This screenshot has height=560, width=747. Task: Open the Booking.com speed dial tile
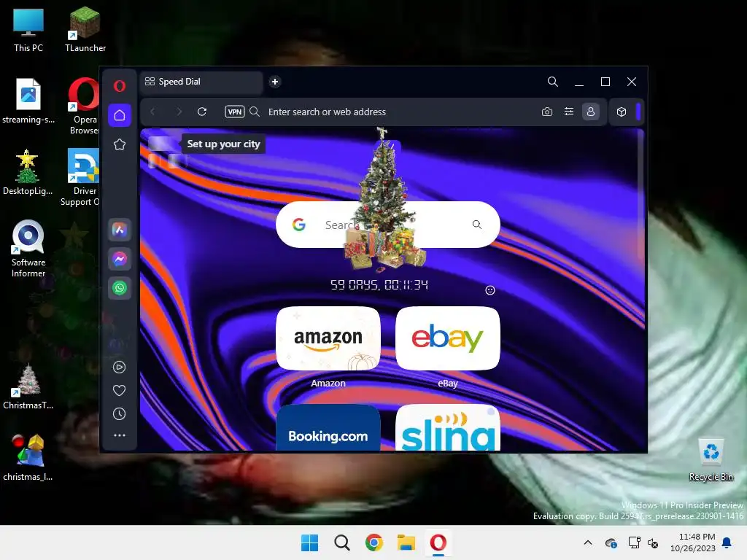(328, 427)
